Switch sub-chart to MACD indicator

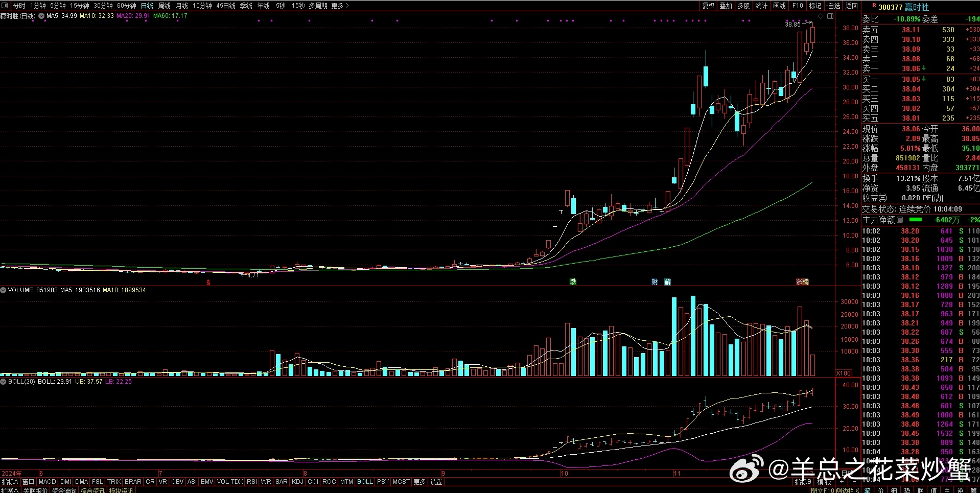[x=47, y=482]
